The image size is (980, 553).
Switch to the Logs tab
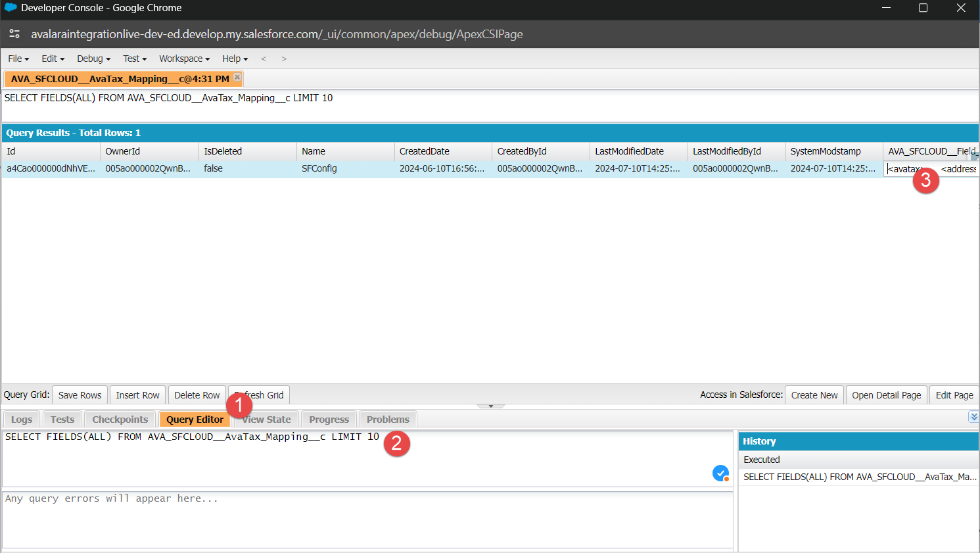22,420
